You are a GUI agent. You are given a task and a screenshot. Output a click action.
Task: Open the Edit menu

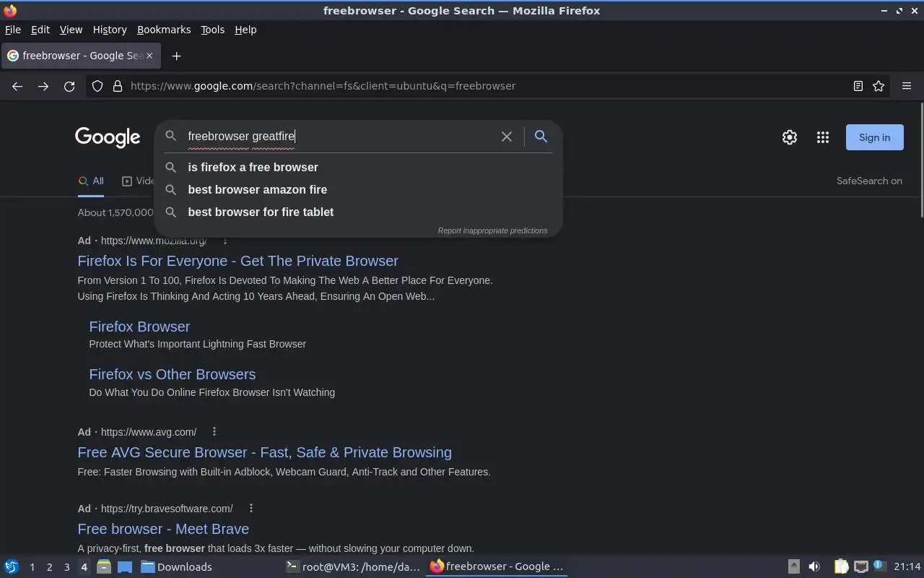[40, 30]
